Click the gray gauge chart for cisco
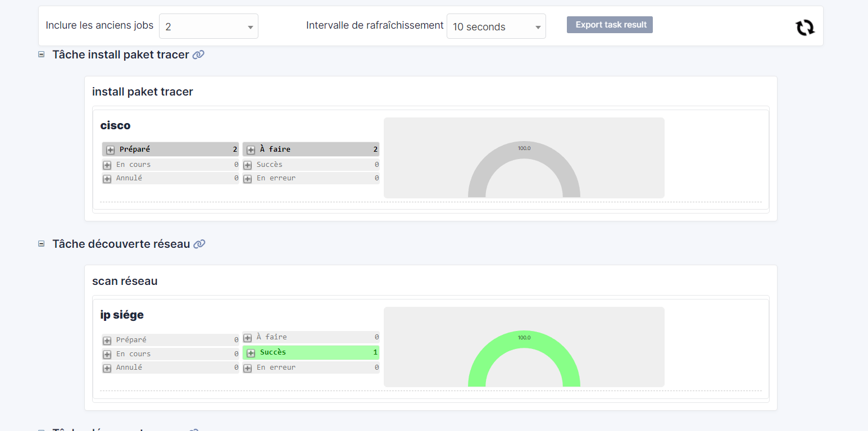This screenshot has width=868, height=431. click(524, 157)
